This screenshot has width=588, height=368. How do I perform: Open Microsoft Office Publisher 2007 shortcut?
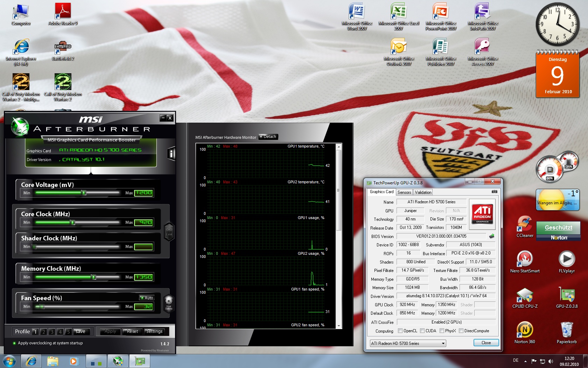click(441, 52)
